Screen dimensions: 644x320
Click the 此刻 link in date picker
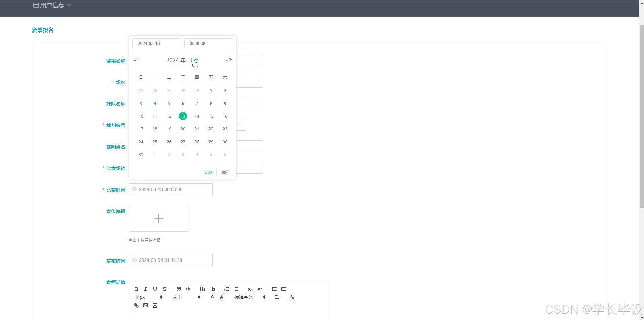click(208, 172)
